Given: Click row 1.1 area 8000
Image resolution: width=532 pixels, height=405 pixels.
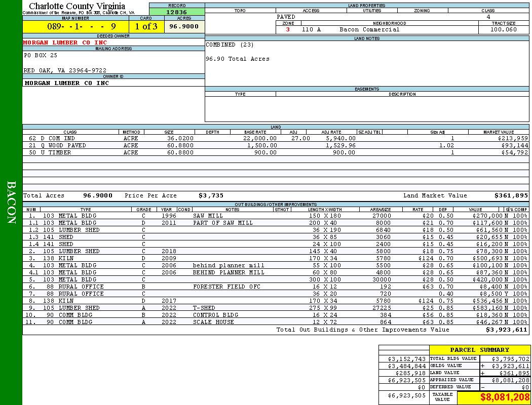Looking at the screenshot, I should click(x=383, y=223).
